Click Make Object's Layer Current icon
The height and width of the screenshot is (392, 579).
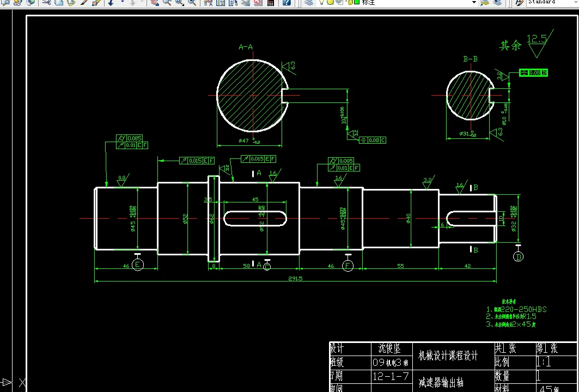point(485,3)
